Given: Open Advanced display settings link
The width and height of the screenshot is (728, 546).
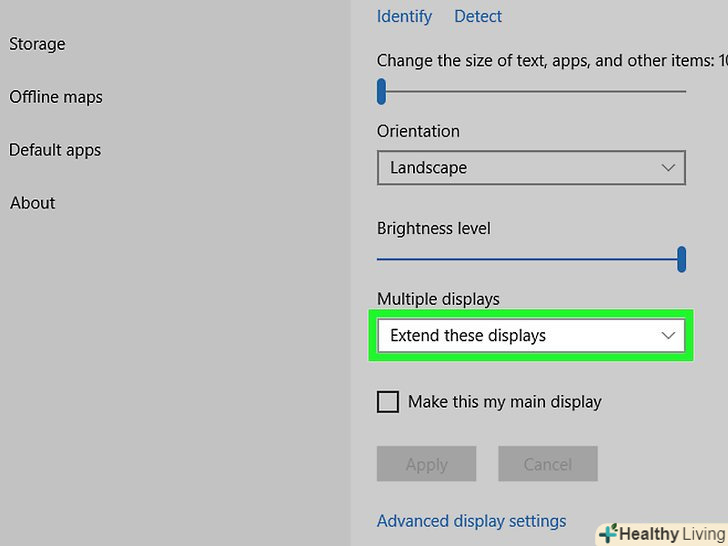Looking at the screenshot, I should click(x=471, y=521).
